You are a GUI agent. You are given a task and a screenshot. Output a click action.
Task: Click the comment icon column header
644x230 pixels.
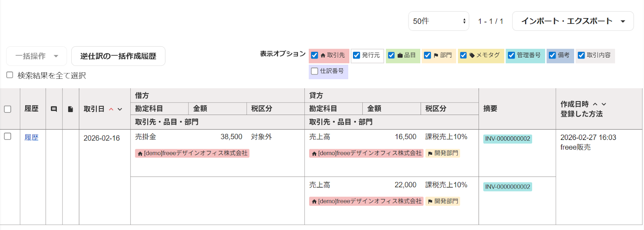[x=54, y=109]
